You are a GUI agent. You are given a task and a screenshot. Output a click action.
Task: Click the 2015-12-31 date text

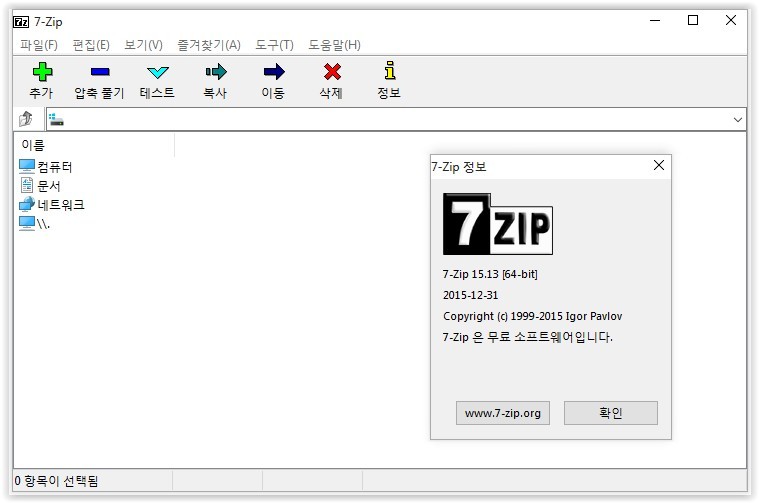pos(471,295)
